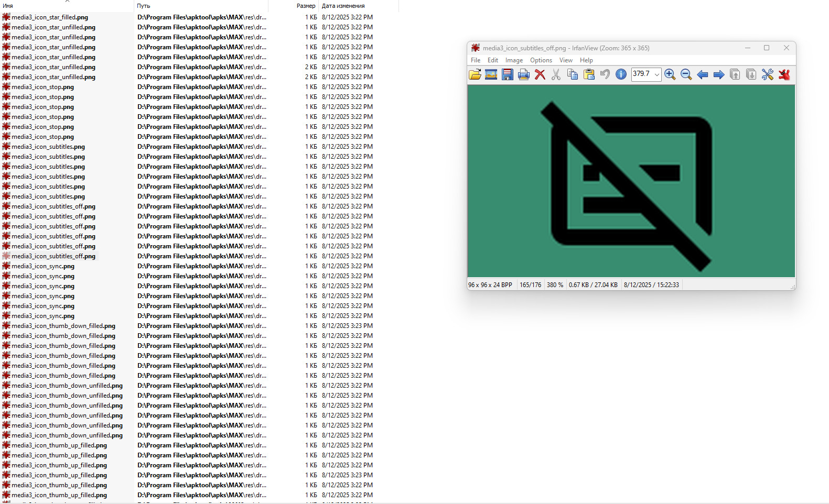Select the thumb_up_filled.png row dated 3:23 PM
The height and width of the screenshot is (504, 829).
59,475
